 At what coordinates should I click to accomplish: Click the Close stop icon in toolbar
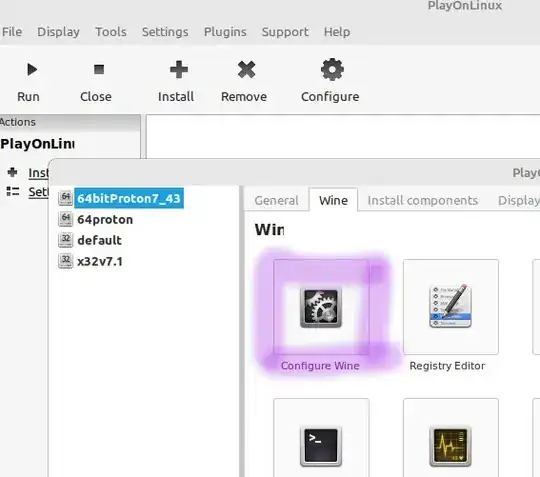[99, 69]
